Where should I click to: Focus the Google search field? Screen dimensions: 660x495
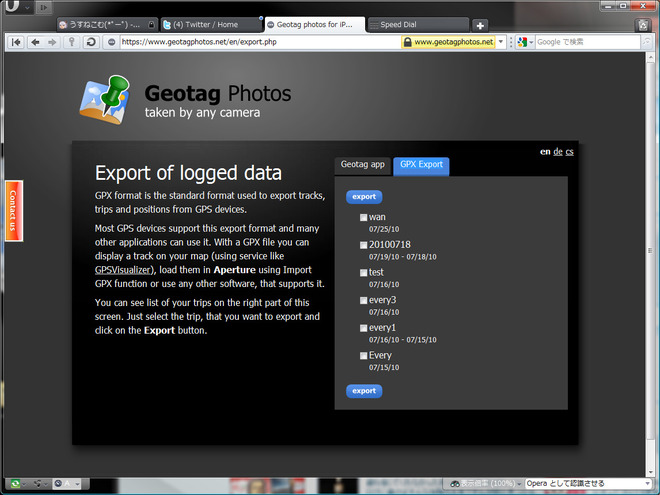point(588,42)
